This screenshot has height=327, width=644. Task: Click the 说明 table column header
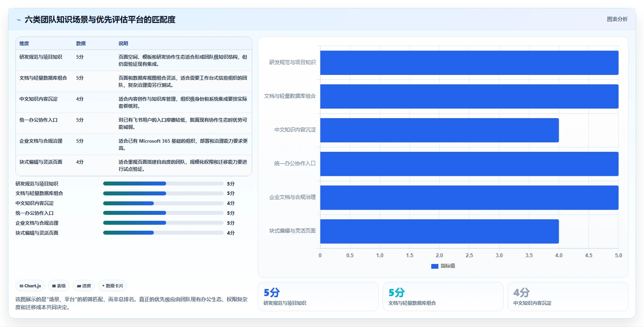(123, 44)
